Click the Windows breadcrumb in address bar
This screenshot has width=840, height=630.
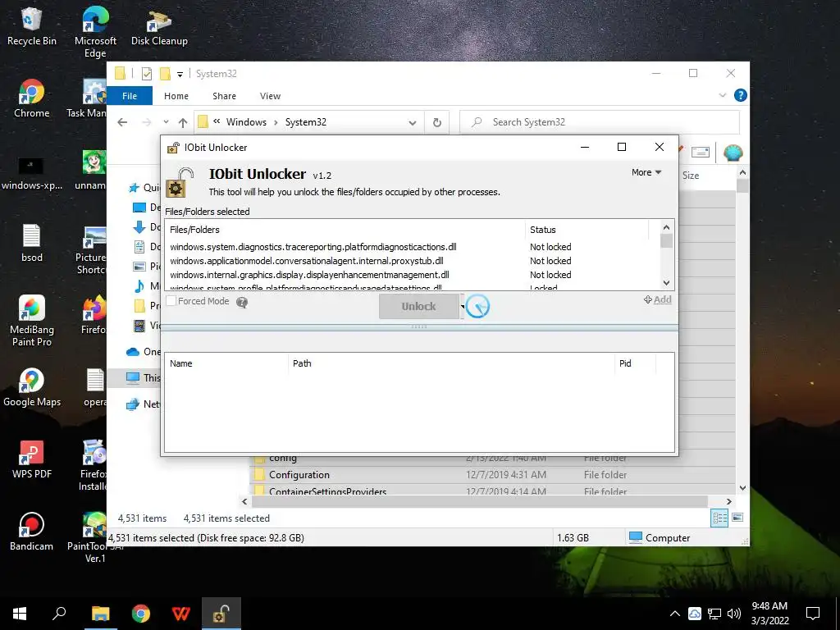point(246,122)
